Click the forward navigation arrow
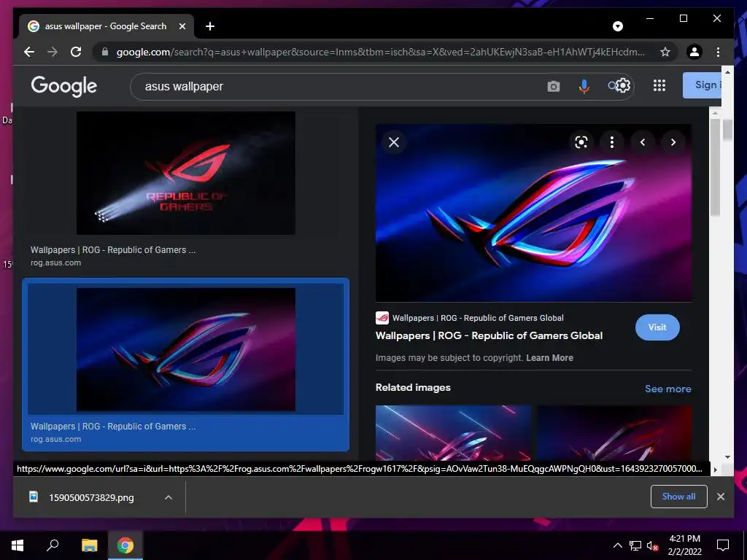The image size is (747, 560). pyautogui.click(x=53, y=52)
